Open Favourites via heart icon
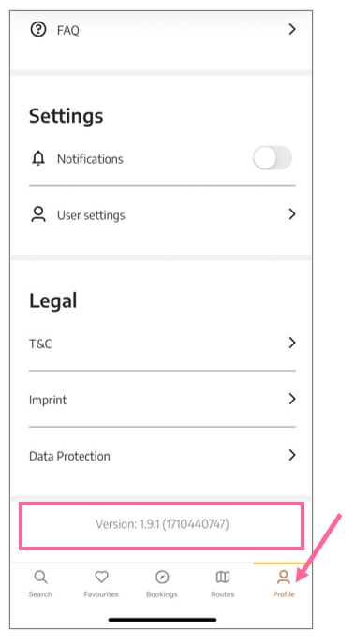Screen dimensions: 355x644 click(x=101, y=577)
